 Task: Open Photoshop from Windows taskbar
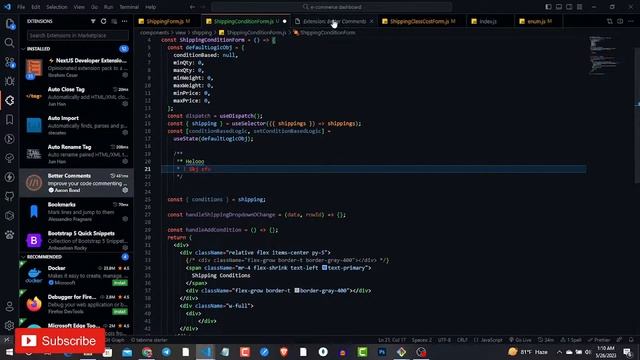tap(382, 352)
